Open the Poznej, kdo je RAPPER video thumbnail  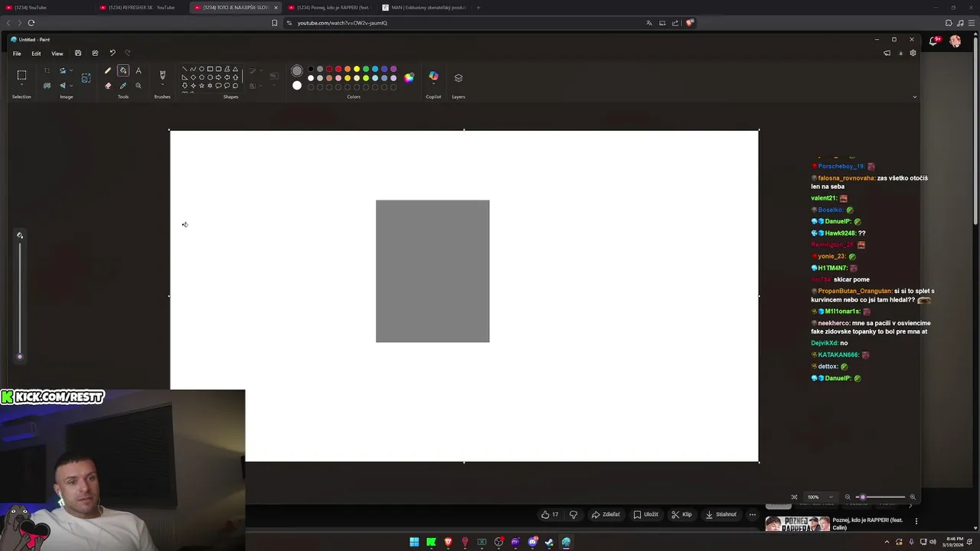[x=798, y=524]
